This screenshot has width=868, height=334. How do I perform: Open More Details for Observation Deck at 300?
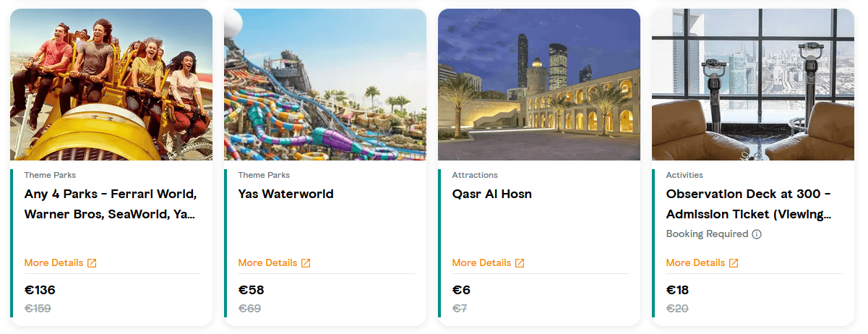(x=695, y=263)
